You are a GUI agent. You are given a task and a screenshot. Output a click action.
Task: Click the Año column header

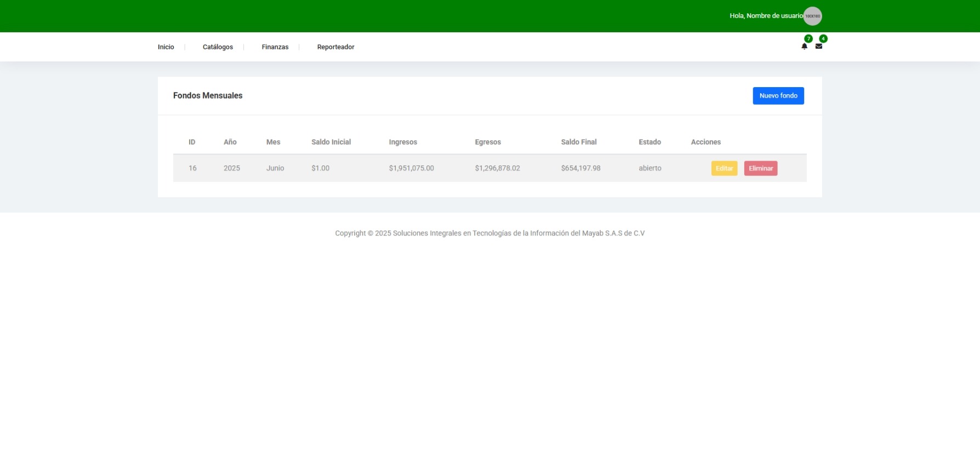pyautogui.click(x=230, y=142)
